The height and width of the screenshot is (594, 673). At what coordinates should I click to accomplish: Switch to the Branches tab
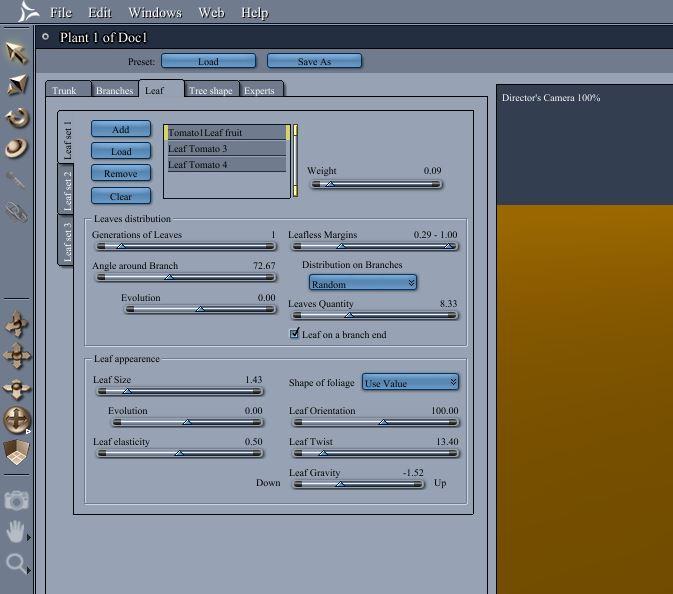(x=115, y=89)
